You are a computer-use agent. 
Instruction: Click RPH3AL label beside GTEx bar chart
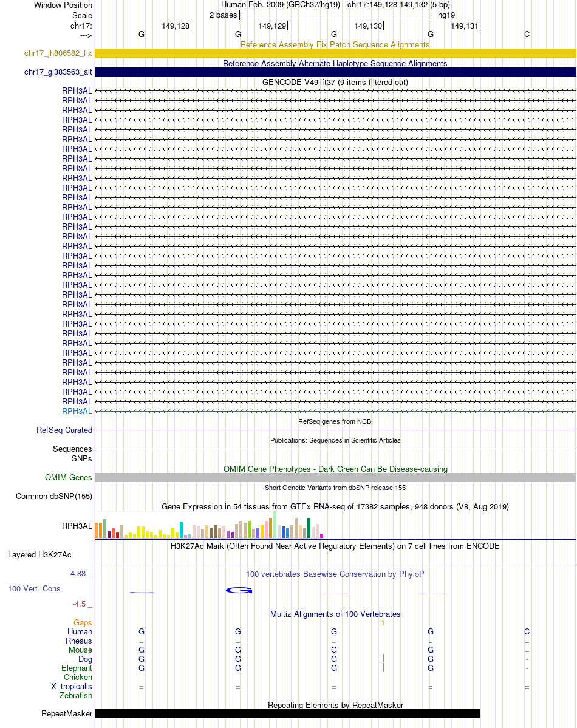click(x=77, y=526)
